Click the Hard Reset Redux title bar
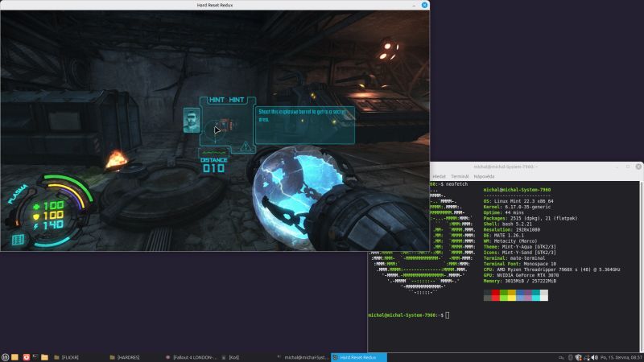The width and height of the screenshot is (644, 362). pos(215,5)
